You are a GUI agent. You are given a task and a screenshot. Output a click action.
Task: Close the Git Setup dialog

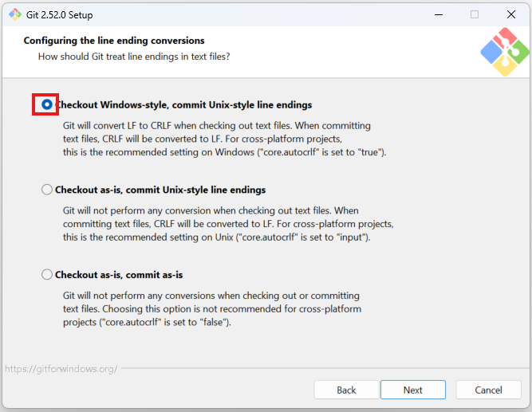tap(511, 14)
